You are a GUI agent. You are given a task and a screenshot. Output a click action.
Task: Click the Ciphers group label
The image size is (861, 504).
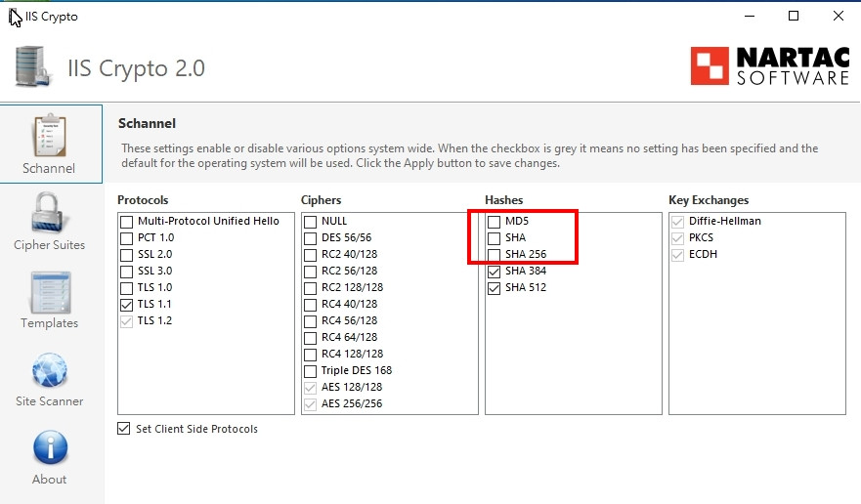(321, 200)
